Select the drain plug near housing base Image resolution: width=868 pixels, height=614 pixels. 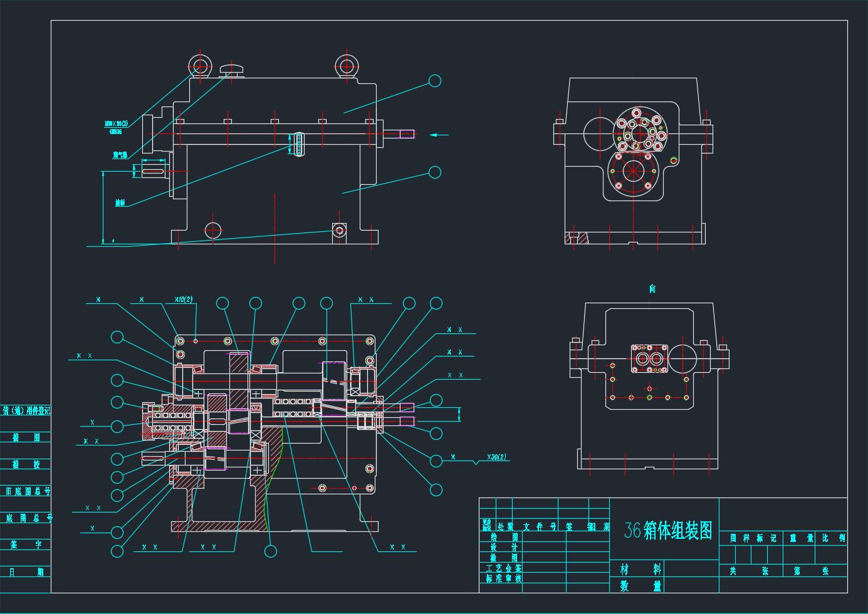click(339, 231)
